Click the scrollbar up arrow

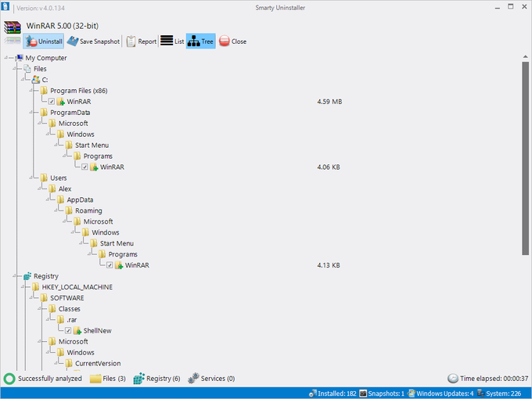click(525, 56)
